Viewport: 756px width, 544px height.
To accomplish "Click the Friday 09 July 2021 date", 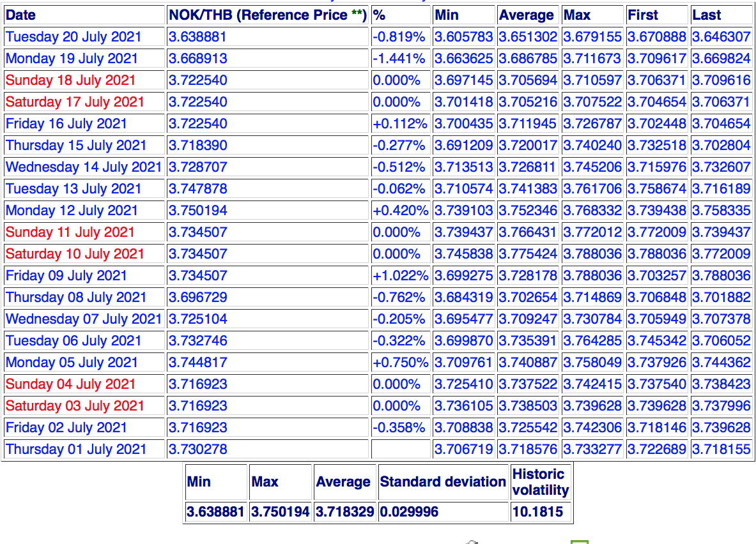I will coord(66,276).
